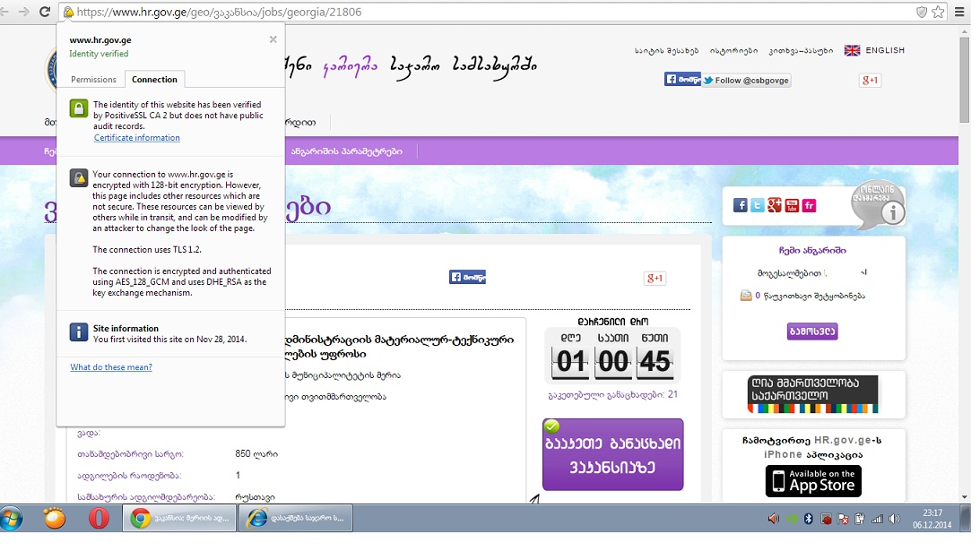Click the '850 ლარი' salary value
Image resolution: width=980 pixels, height=551 pixels.
[x=256, y=453]
